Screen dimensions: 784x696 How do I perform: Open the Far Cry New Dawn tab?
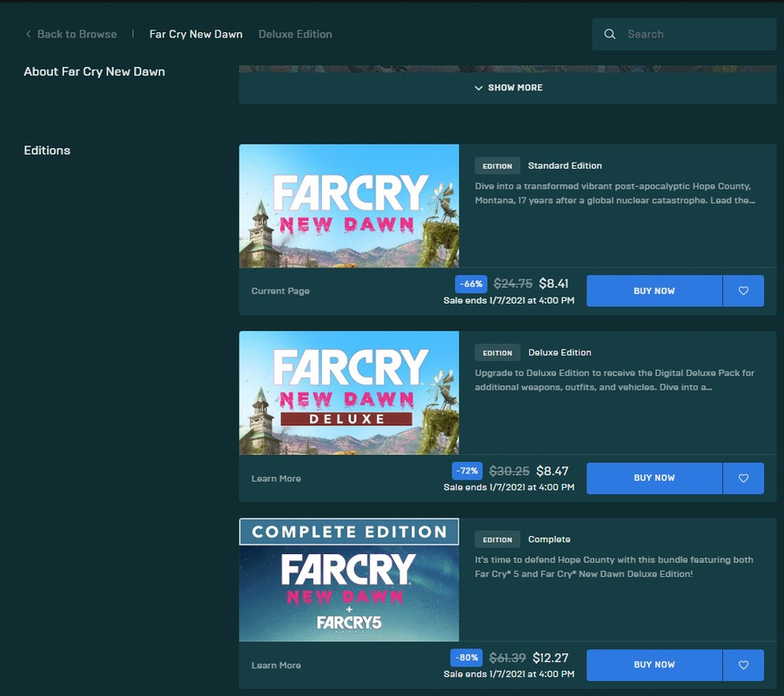(196, 34)
